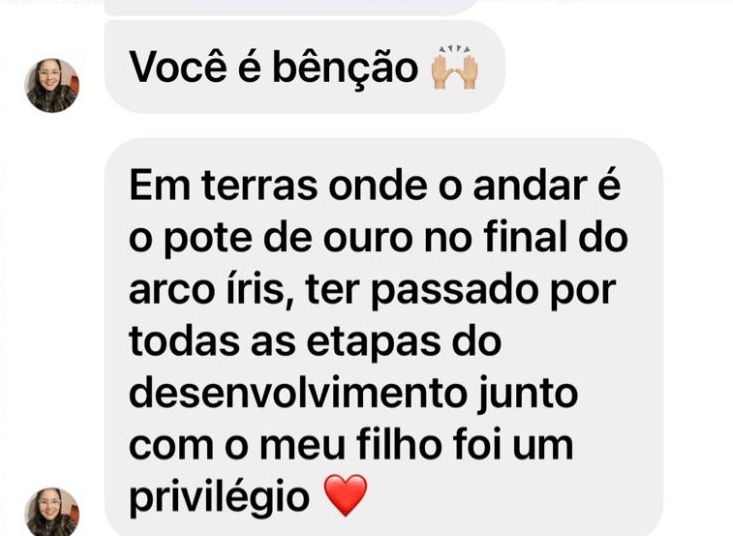Click the partially visible bubble at top

(290, 7)
